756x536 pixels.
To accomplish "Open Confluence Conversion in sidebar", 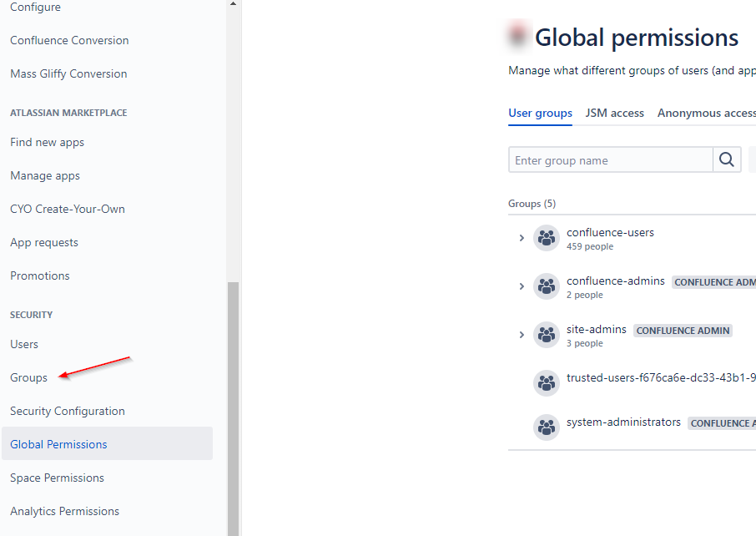I will (69, 41).
